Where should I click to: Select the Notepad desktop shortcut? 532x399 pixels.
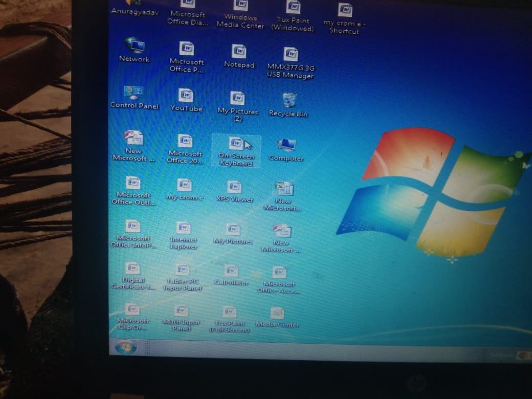click(x=239, y=56)
